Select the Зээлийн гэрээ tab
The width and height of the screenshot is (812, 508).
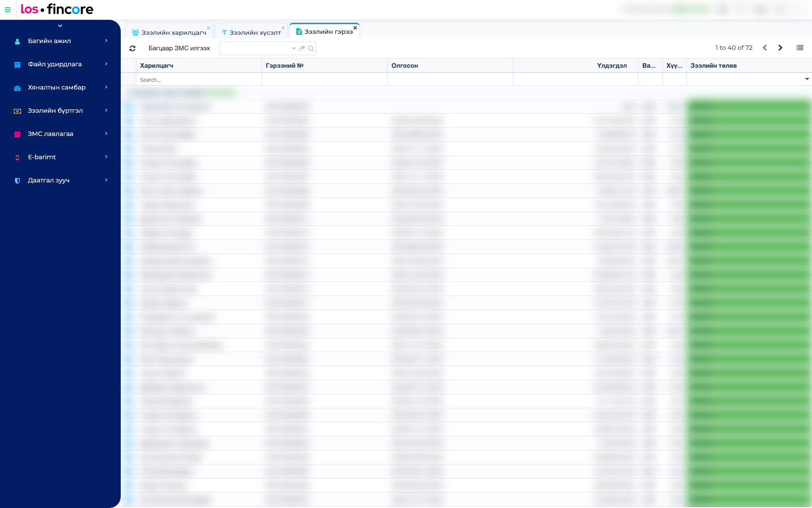pyautogui.click(x=324, y=31)
